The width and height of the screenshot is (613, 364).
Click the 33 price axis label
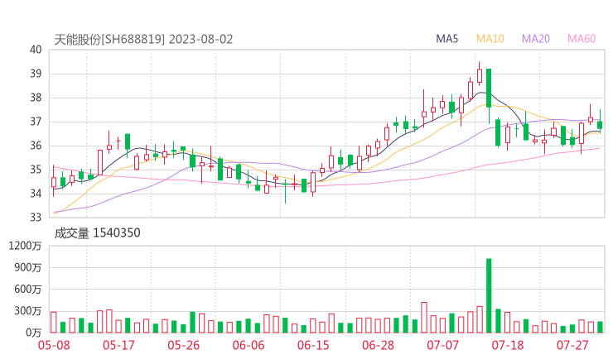pyautogui.click(x=36, y=218)
